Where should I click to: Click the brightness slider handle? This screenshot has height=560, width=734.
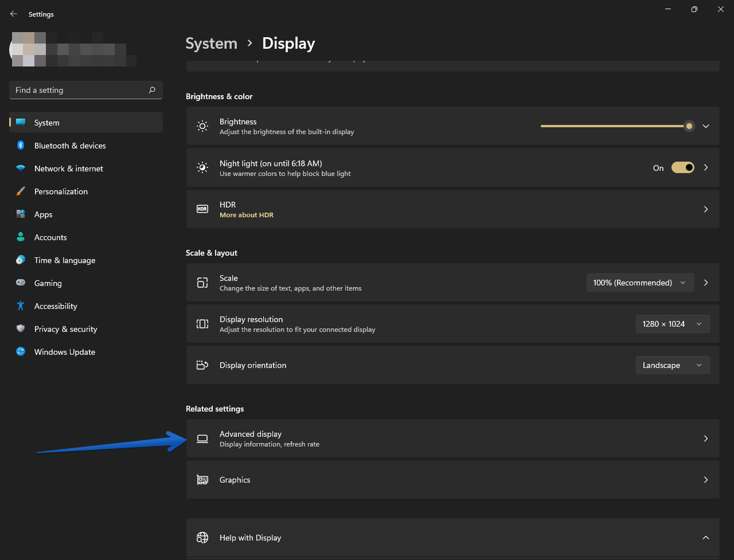[x=689, y=126]
